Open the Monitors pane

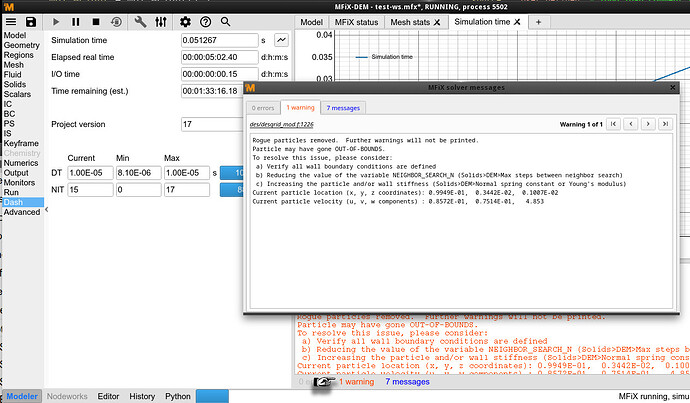[19, 182]
